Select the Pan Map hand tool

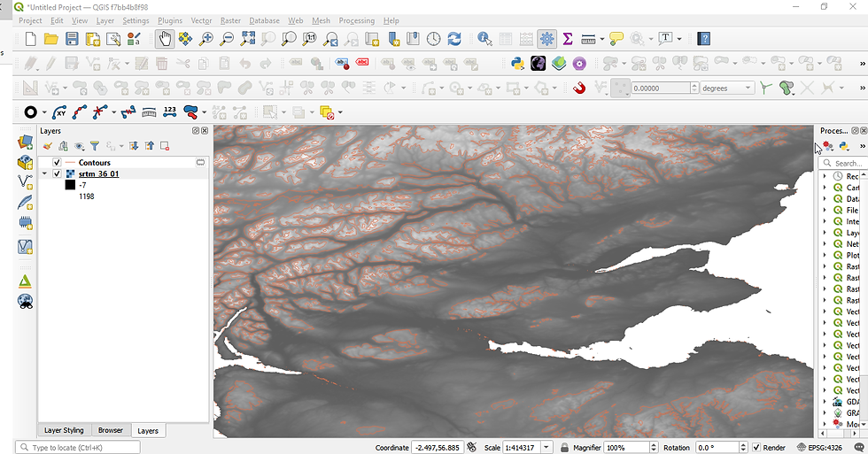(x=165, y=39)
